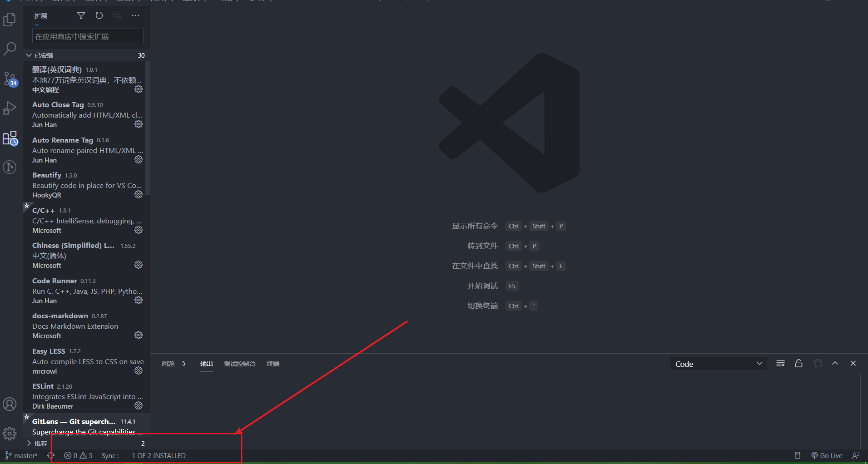Click the master* branch in status bar
868x464 pixels.
tap(21, 455)
